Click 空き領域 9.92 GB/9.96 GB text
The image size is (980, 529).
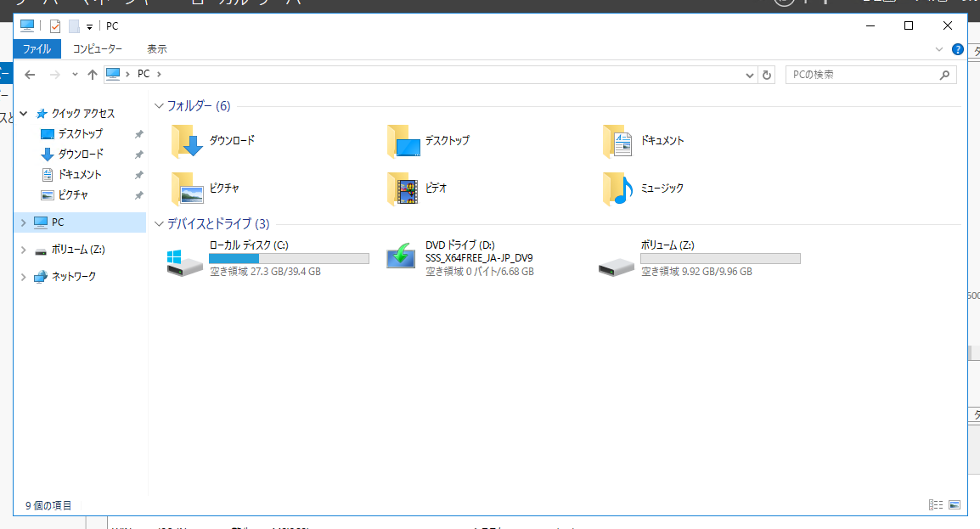[x=697, y=272]
